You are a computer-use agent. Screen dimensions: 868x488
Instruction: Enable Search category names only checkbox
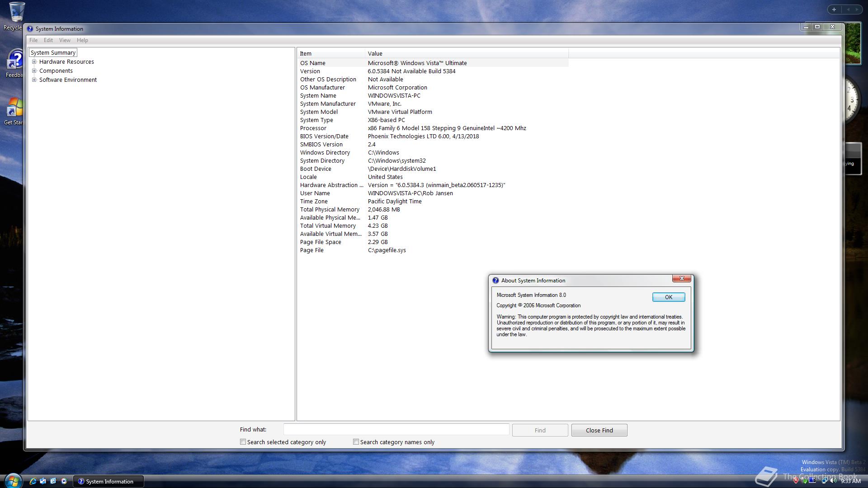(x=356, y=442)
